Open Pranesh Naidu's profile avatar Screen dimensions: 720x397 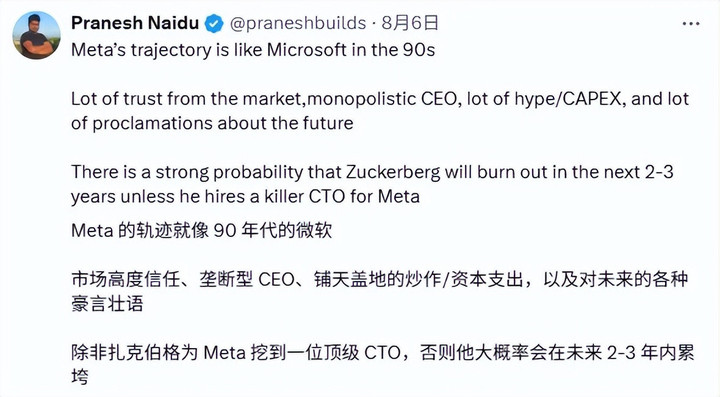pos(36,35)
